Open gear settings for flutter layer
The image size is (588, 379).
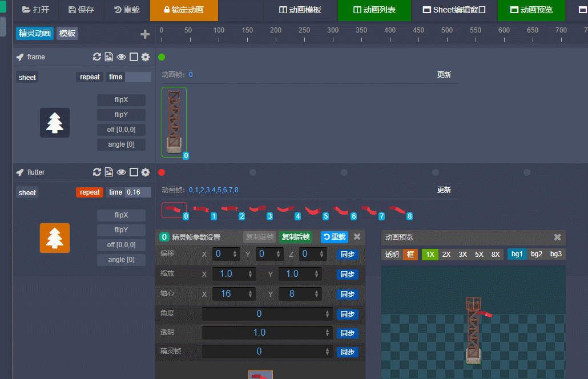146,172
